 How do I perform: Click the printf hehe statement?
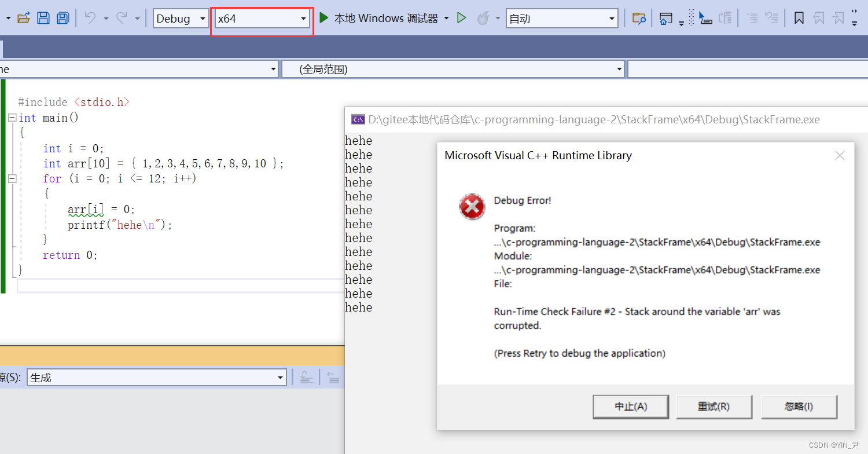pyautogui.click(x=120, y=225)
